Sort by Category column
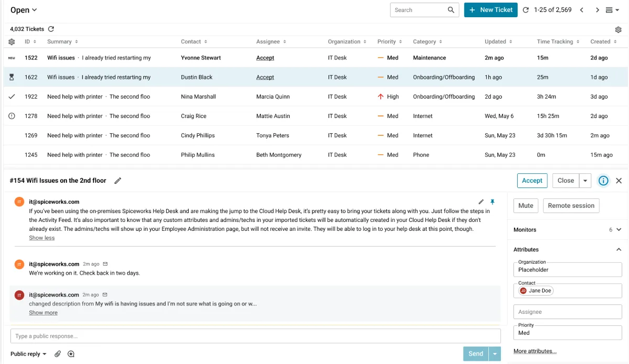Viewport: 629px width, 364px height. [x=428, y=42]
